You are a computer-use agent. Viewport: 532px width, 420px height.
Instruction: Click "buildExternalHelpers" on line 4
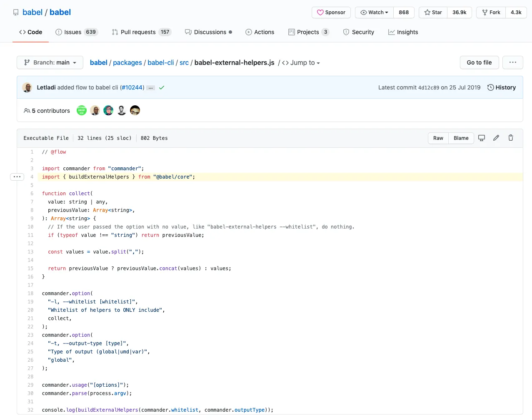click(99, 177)
